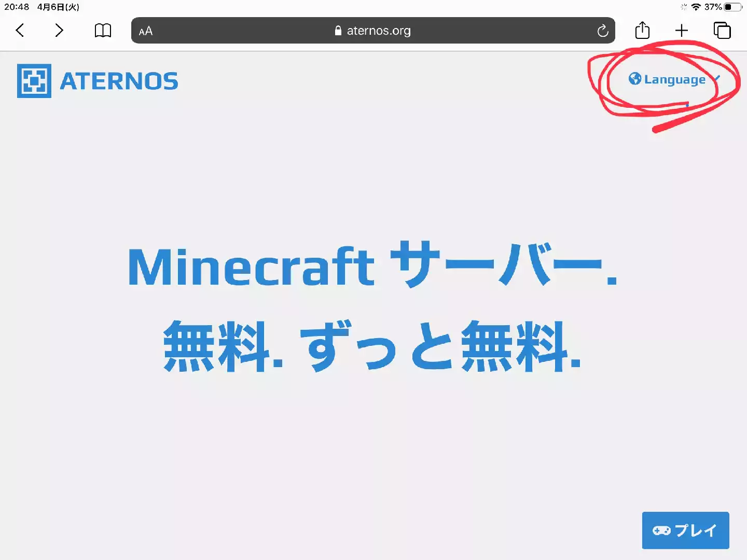Go back with Safari's back arrow
This screenshot has width=747, height=560.
(20, 31)
